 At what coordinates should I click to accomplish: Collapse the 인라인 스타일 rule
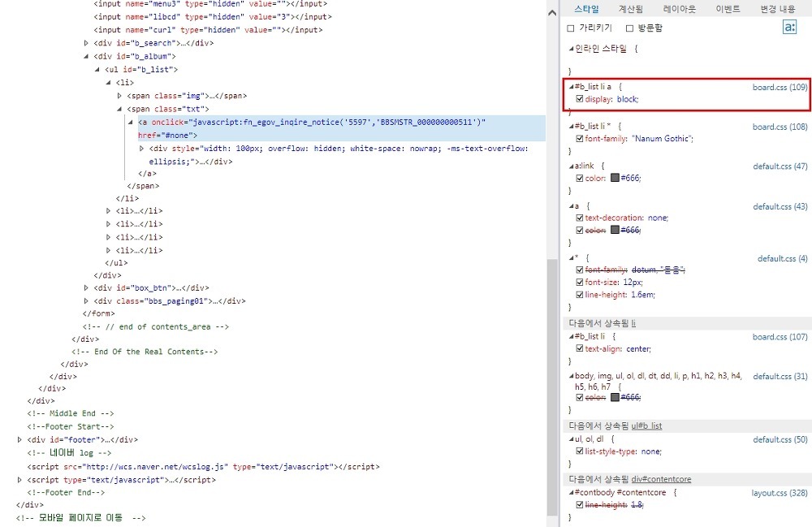click(571, 49)
